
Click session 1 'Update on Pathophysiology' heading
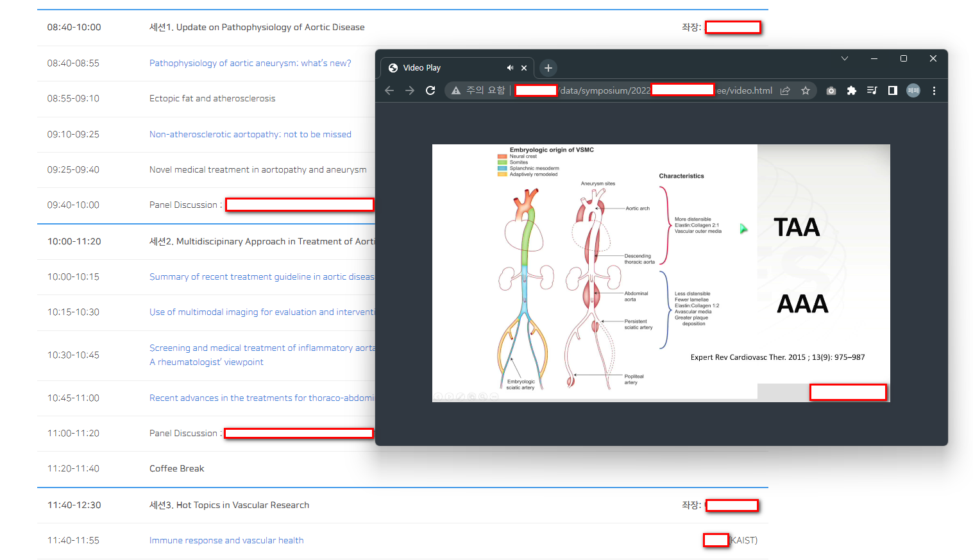pos(257,27)
